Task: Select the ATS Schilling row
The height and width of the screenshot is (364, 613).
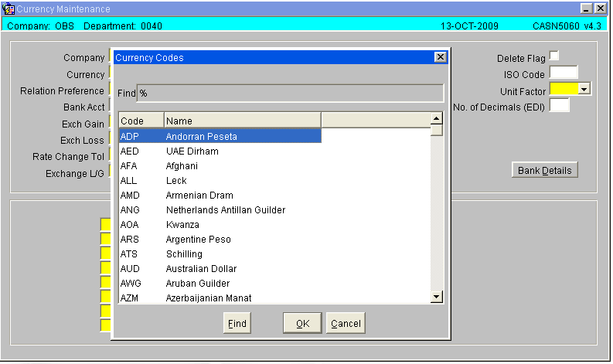Action: [220, 253]
